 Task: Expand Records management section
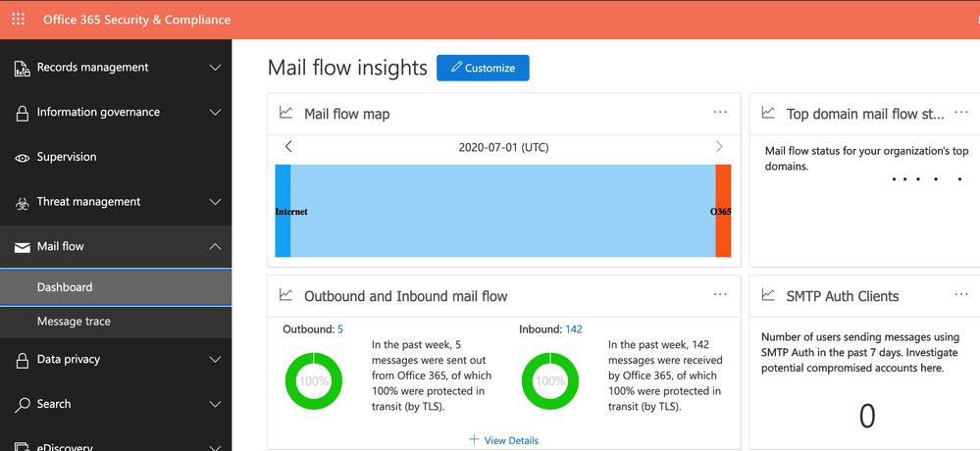[215, 68]
